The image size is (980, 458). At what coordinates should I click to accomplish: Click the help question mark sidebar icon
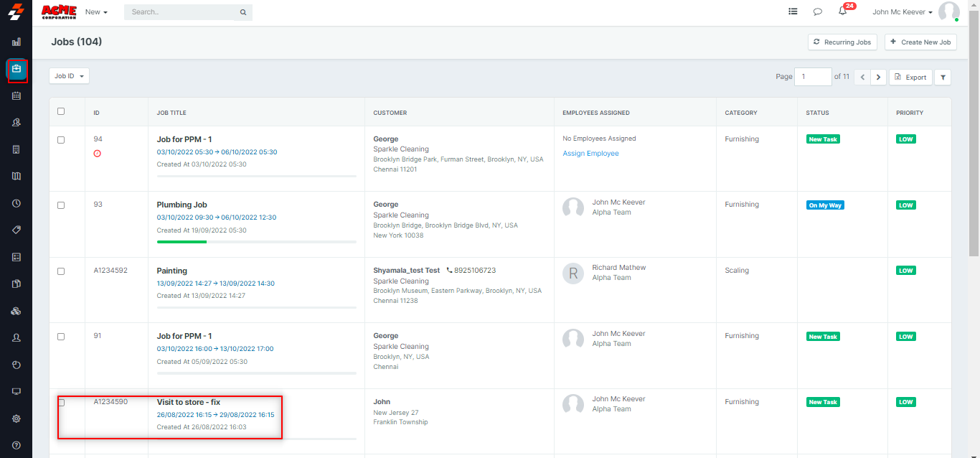[17, 445]
